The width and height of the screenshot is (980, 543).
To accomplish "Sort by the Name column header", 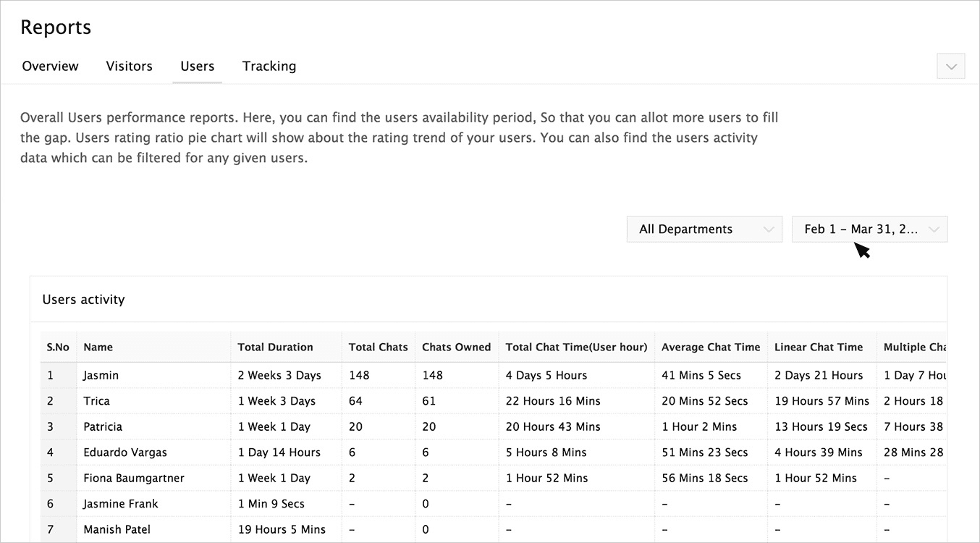I will pyautogui.click(x=98, y=348).
